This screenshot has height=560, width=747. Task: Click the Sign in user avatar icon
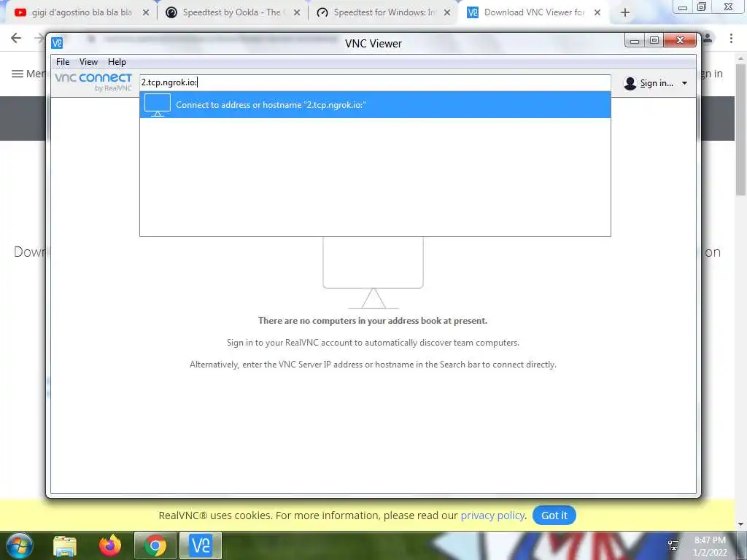point(630,83)
